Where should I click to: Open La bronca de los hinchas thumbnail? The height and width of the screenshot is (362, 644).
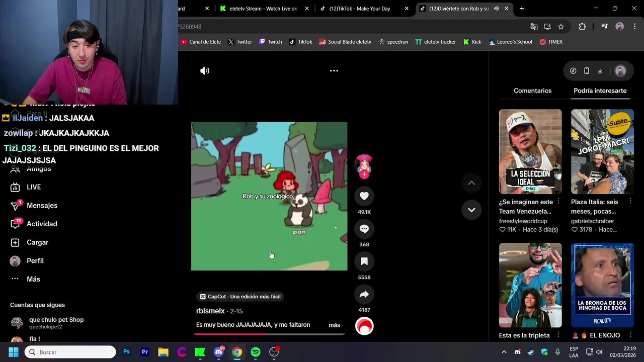pyautogui.click(x=602, y=285)
